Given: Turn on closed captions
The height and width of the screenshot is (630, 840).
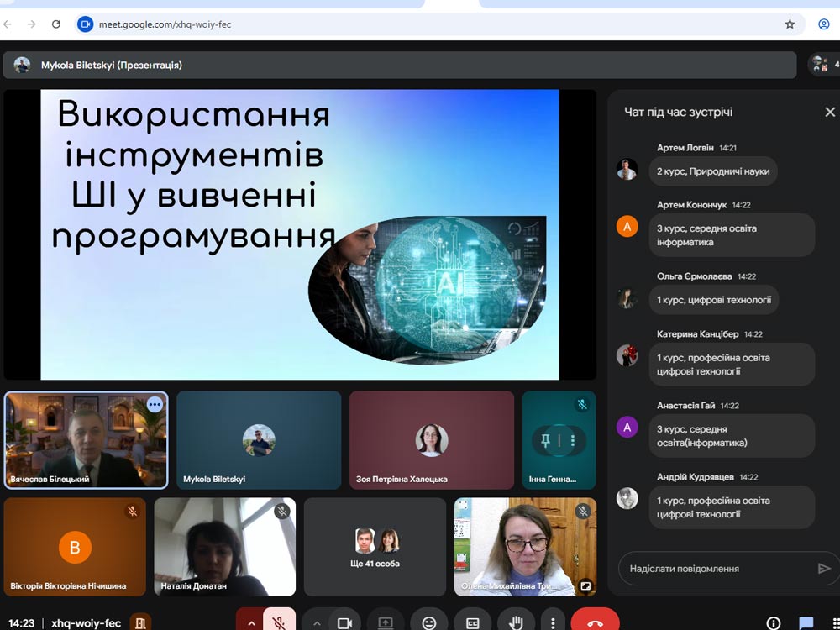Looking at the screenshot, I should [x=473, y=622].
